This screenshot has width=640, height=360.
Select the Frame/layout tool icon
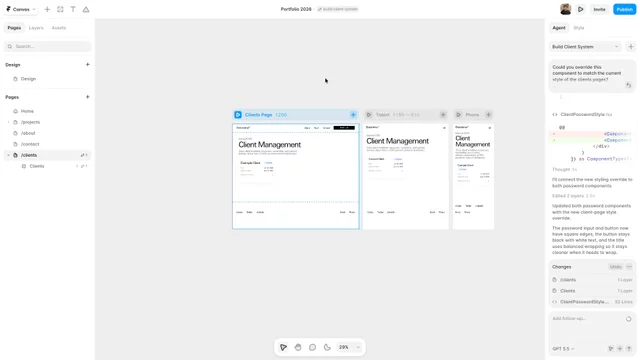60,9
